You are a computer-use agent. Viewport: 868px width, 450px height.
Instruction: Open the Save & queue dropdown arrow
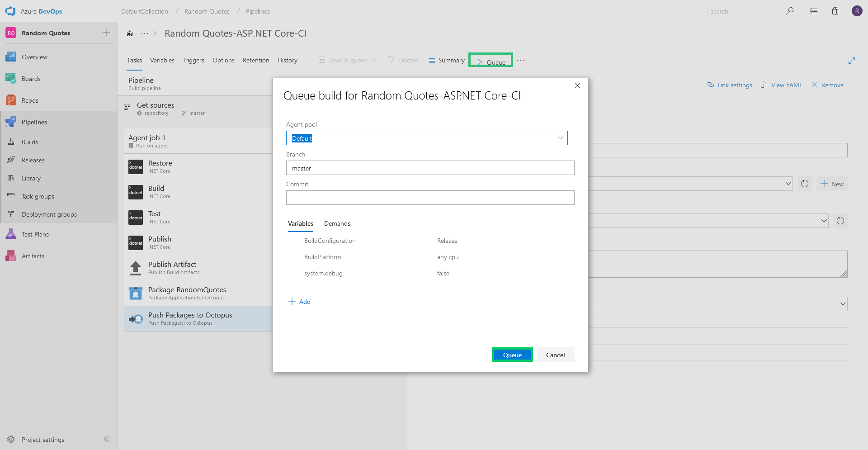tap(374, 60)
